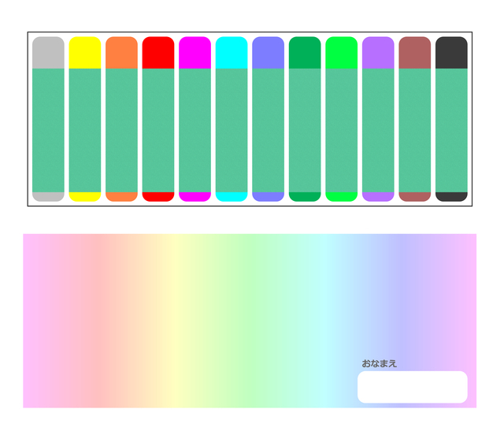Choose the brown crayon's top cap

pos(414,53)
